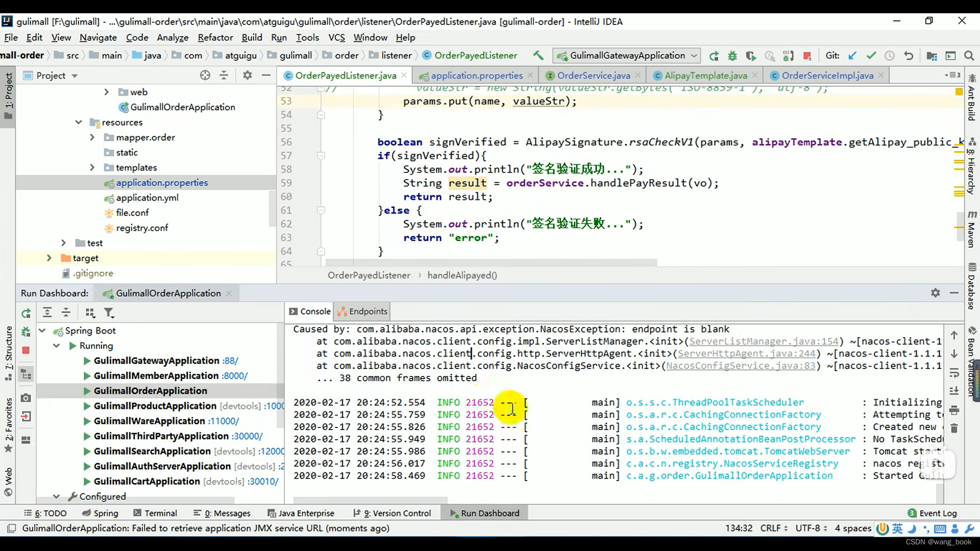Viewport: 980px width, 551px height.
Task: Expand the test folder
Action: tap(64, 243)
